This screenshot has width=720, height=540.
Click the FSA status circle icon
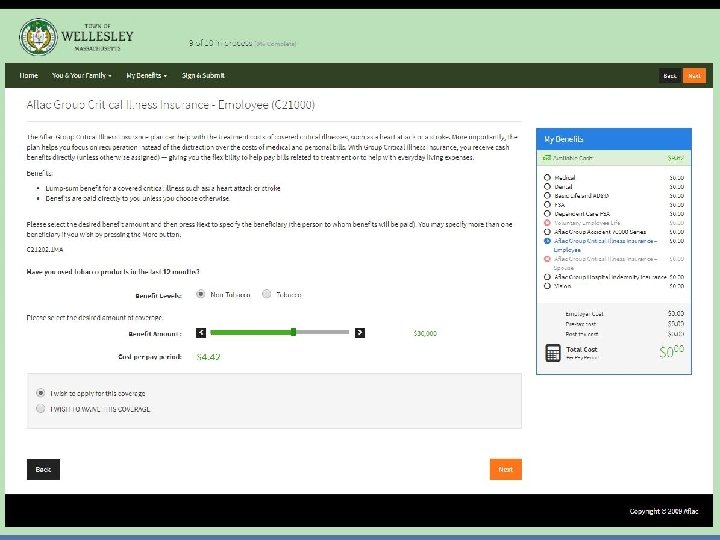547,204
